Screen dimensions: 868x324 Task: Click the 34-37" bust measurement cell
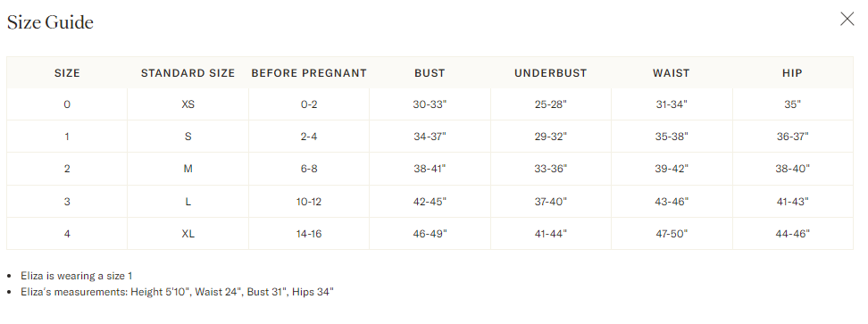[x=430, y=137]
